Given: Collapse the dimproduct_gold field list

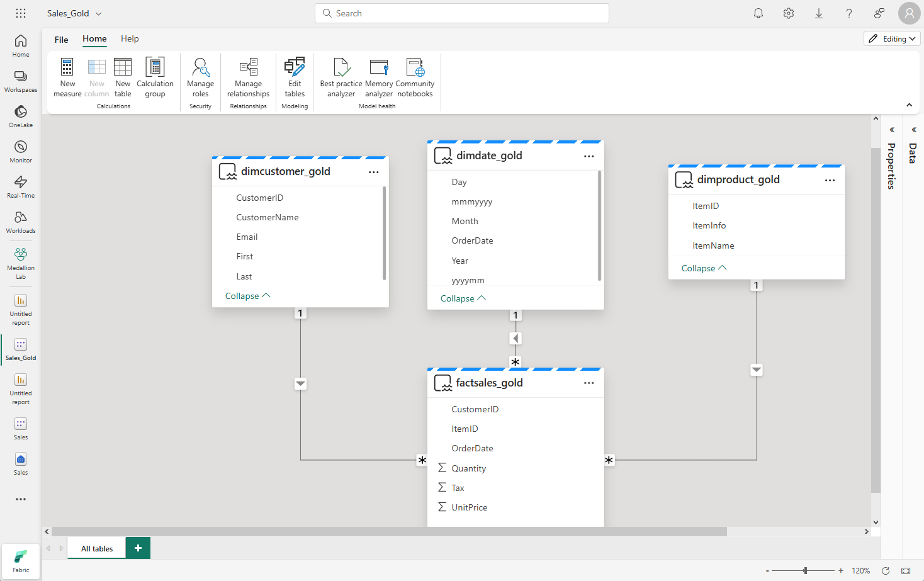Looking at the screenshot, I should (x=703, y=268).
